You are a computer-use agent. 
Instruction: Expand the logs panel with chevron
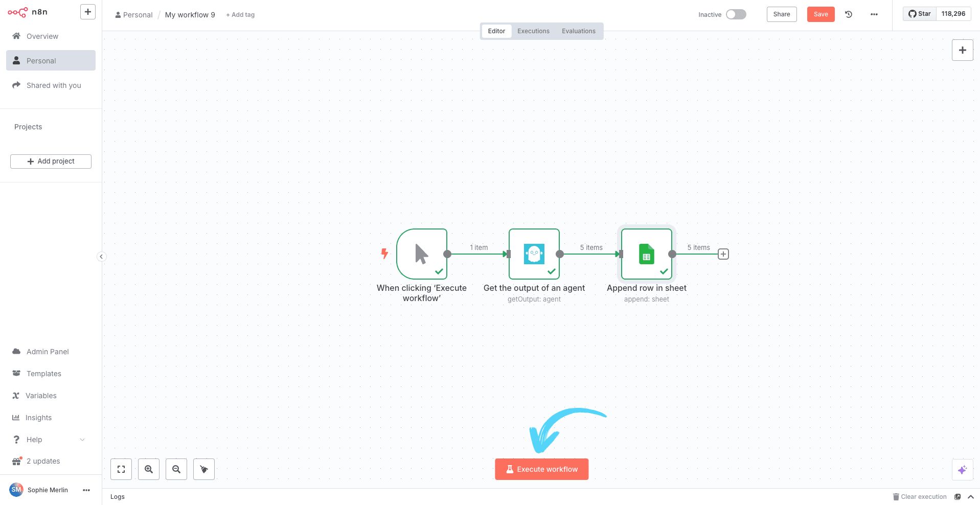(970, 497)
